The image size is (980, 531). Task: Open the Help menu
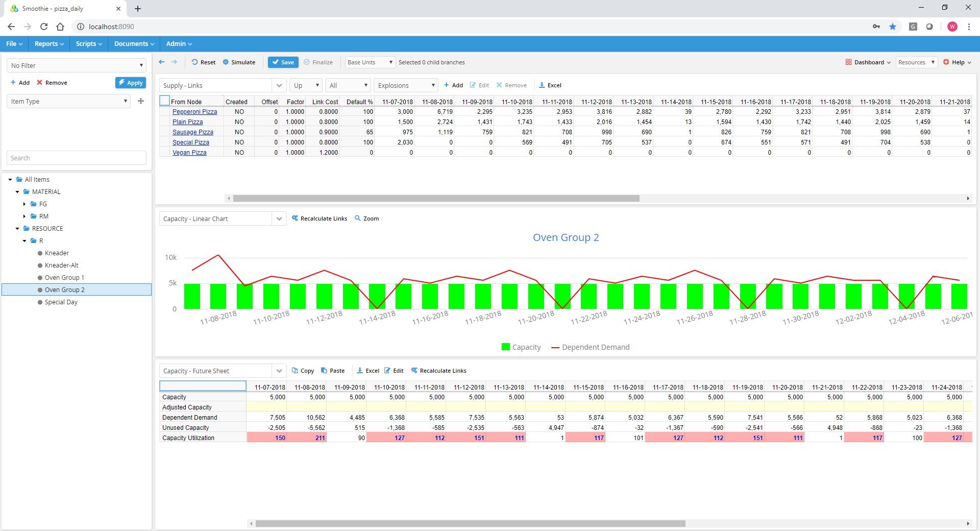957,62
